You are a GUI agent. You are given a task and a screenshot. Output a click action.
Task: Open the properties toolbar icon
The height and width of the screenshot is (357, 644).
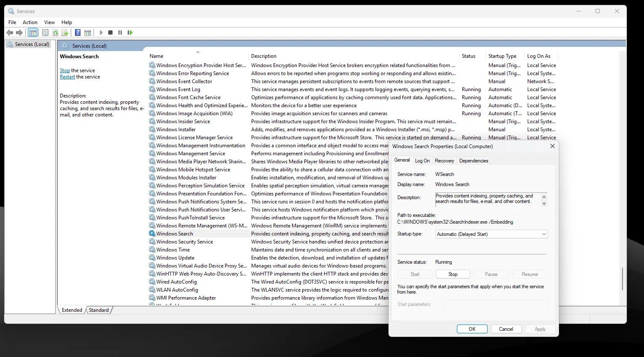point(45,32)
